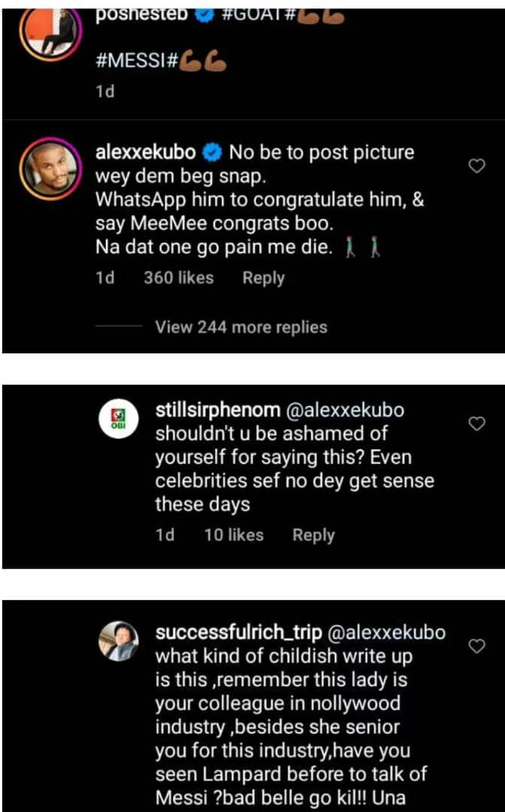The height and width of the screenshot is (812, 505).
Task: Tap the @alexxekubo mention in stillsirphenom's reply
Action: coord(345,411)
